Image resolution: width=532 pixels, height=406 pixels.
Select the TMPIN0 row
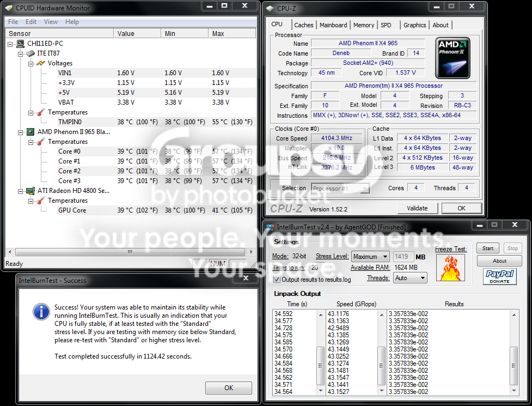156,122
